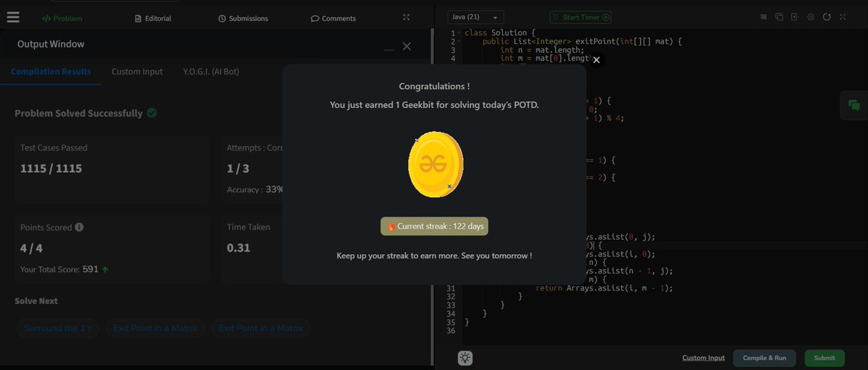Click the exit/import code icon
Screen dimensions: 868x370
[x=794, y=17]
